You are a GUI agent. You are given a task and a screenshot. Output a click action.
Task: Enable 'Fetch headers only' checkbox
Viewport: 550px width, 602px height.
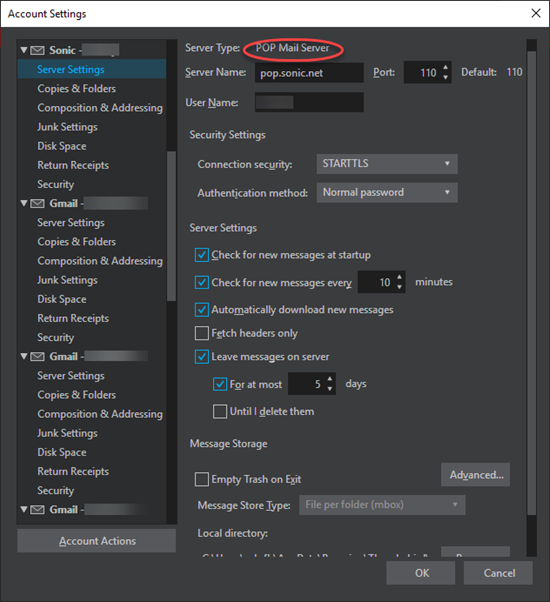[202, 333]
